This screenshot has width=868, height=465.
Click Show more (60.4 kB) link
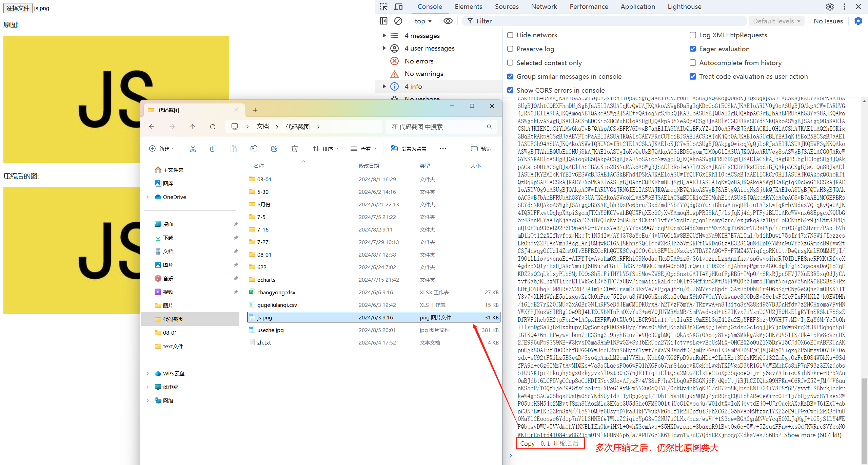(x=813, y=435)
